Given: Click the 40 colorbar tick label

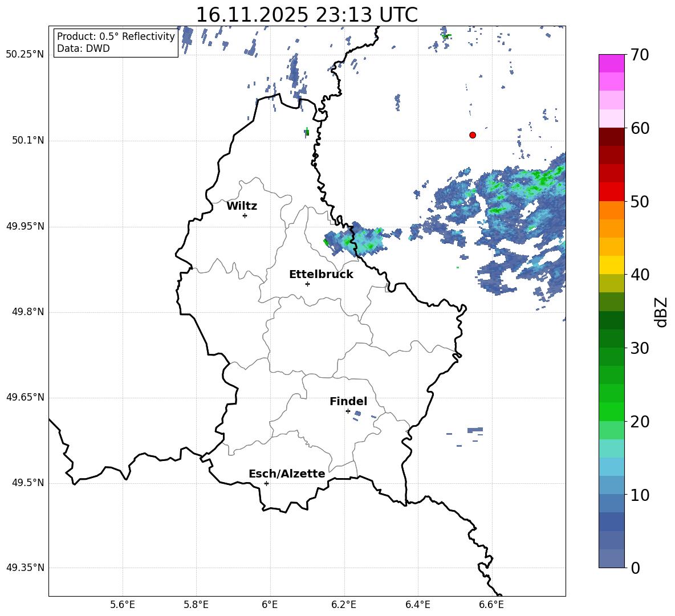Looking at the screenshot, I should [640, 275].
